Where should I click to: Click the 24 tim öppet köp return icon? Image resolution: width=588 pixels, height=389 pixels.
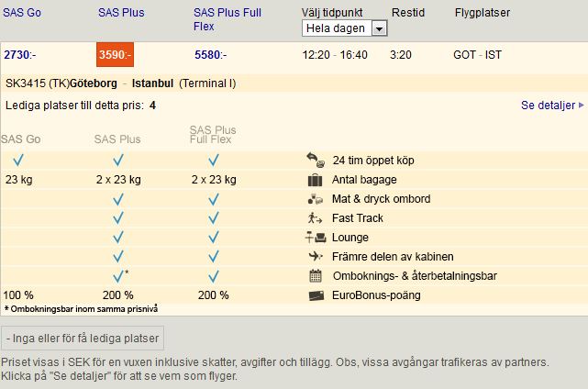(x=316, y=161)
